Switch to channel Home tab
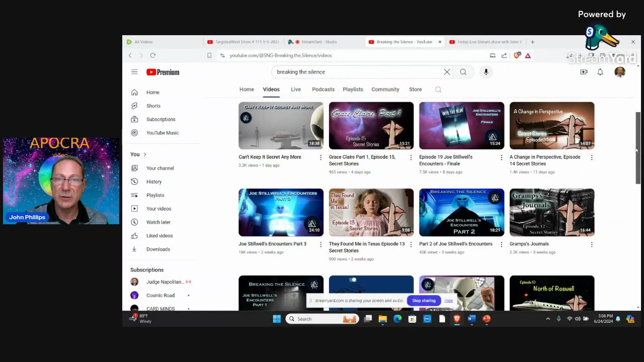 [247, 89]
